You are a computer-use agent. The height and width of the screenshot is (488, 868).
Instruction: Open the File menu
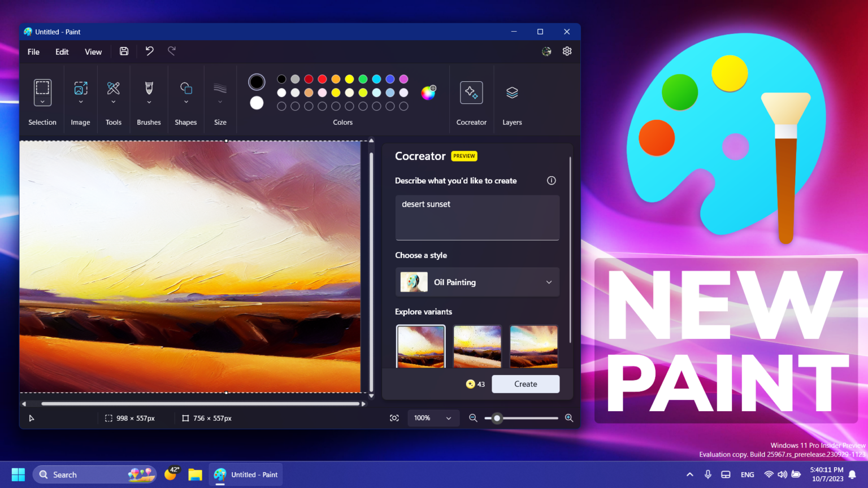33,51
